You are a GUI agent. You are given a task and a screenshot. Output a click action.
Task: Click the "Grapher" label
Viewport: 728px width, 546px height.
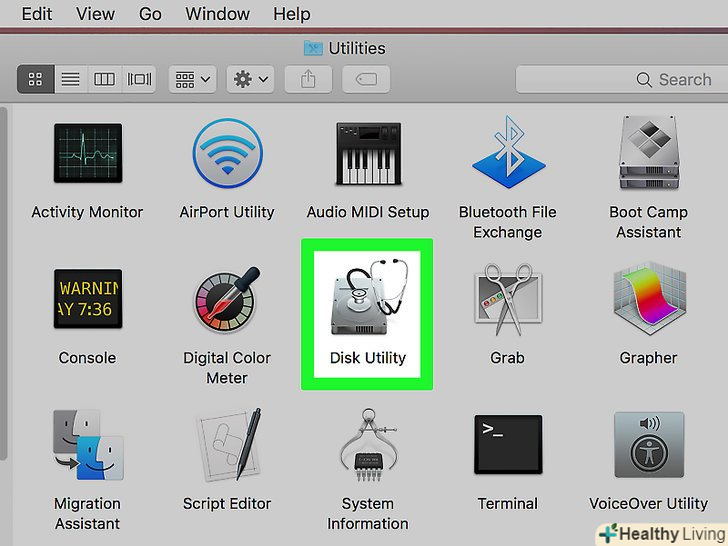pos(649,358)
